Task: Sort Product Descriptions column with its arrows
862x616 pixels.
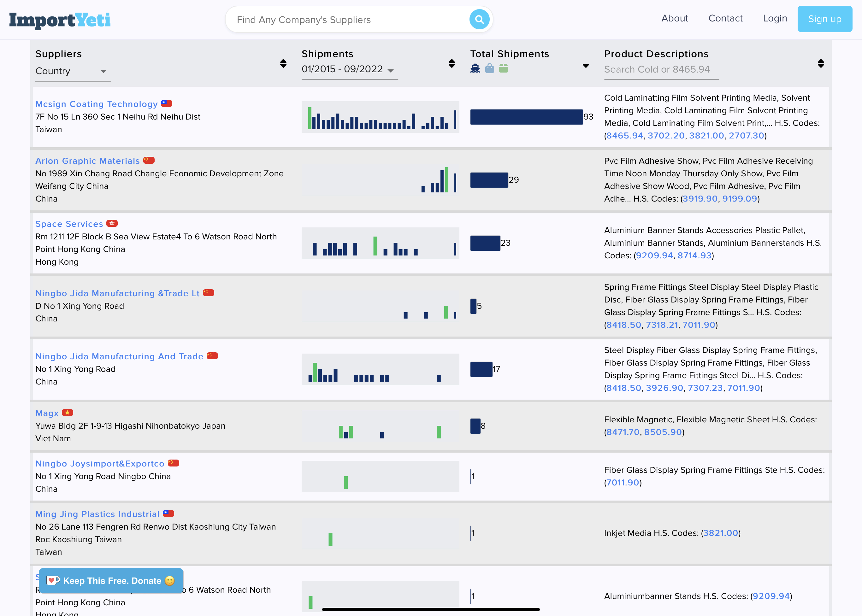Action: [x=821, y=63]
